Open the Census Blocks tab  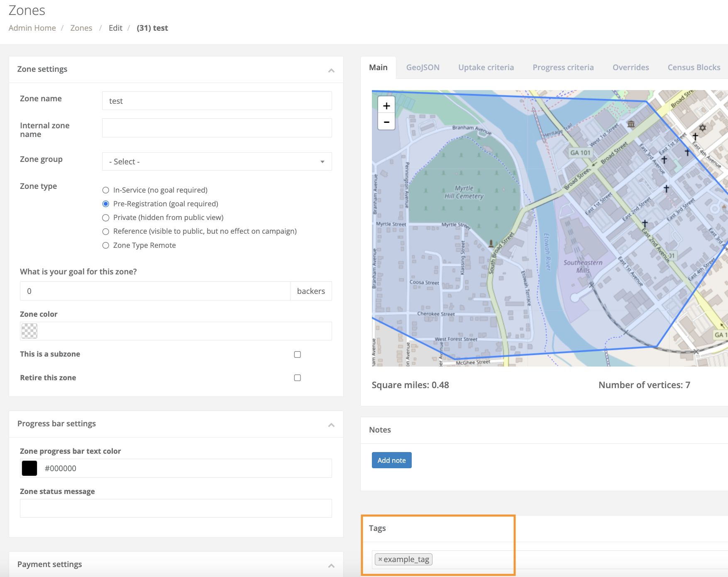(694, 67)
